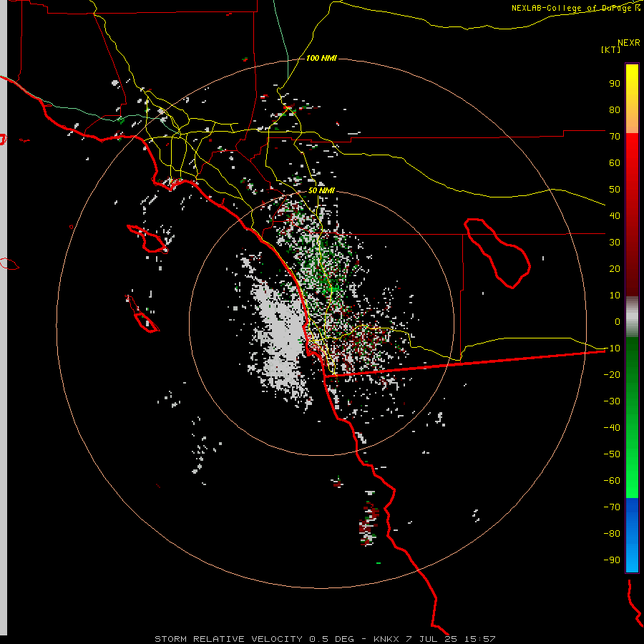Screen dimensions: 644x644
Task: Select the 70 knot scale label
Action: click(615, 137)
